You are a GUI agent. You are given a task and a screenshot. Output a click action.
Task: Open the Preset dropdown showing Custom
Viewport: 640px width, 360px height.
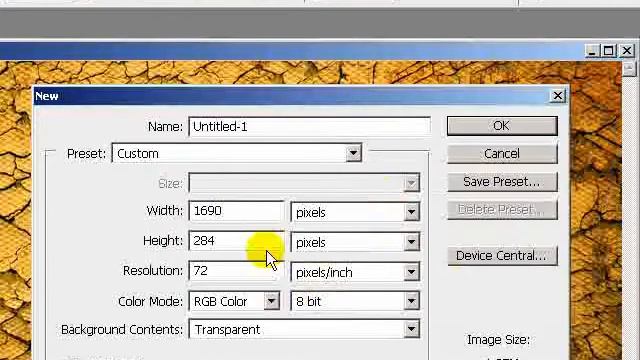pyautogui.click(x=237, y=153)
